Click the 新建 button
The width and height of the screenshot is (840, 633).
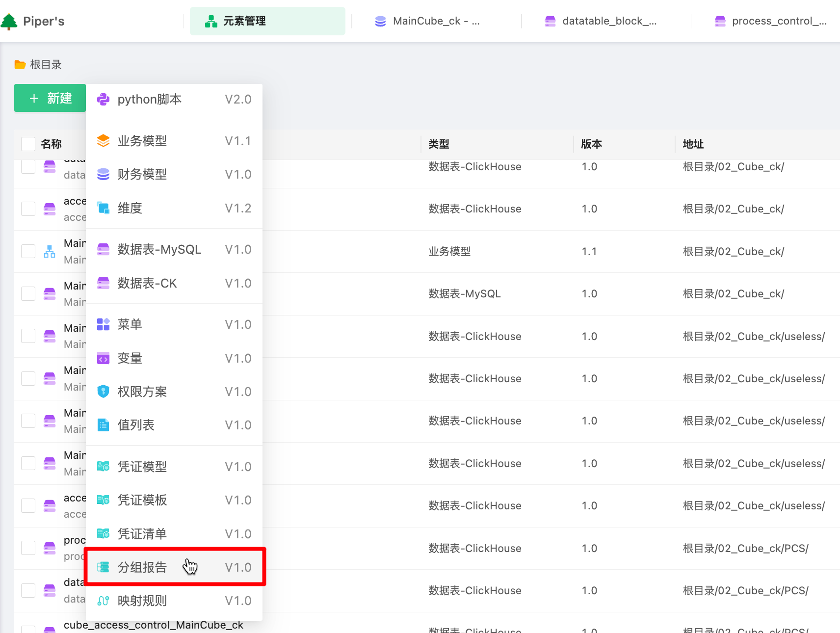tap(50, 98)
